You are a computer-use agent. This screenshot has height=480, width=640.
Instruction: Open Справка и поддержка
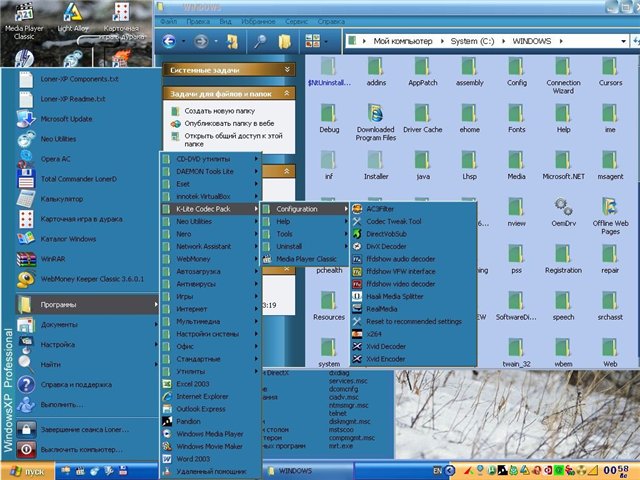(x=87, y=385)
